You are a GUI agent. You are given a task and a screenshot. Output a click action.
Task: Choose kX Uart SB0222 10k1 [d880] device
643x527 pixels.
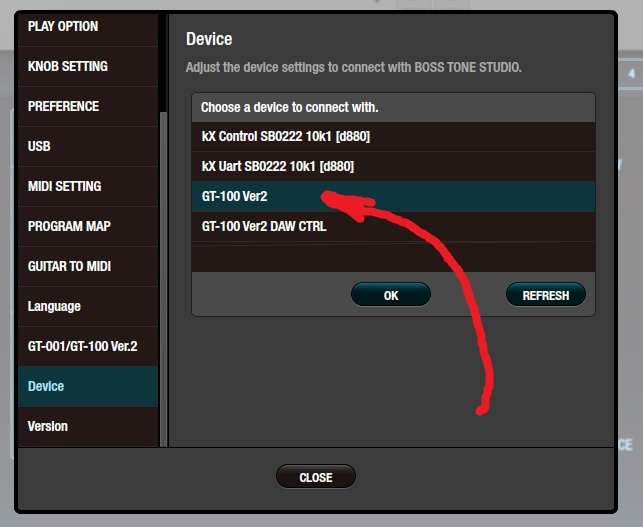(393, 167)
